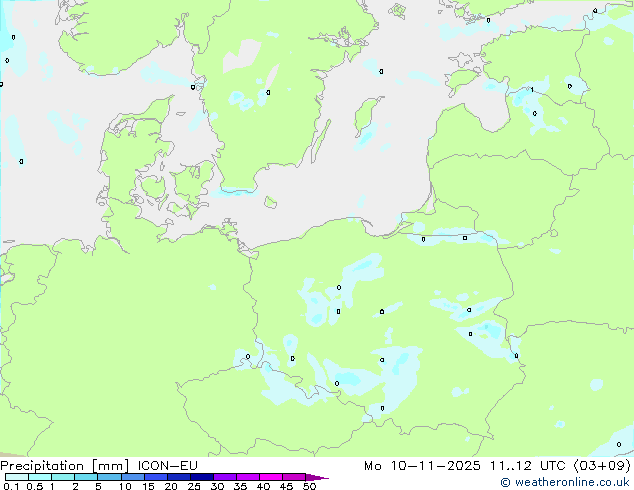Click the above-50 arrow tip of legend
Viewport: 634px width, 490px height.
[x=317, y=478]
